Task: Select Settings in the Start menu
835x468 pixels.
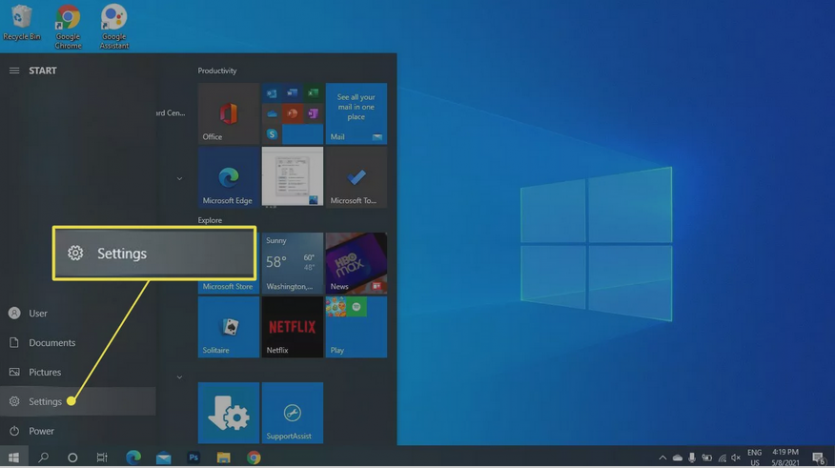Action: [45, 402]
